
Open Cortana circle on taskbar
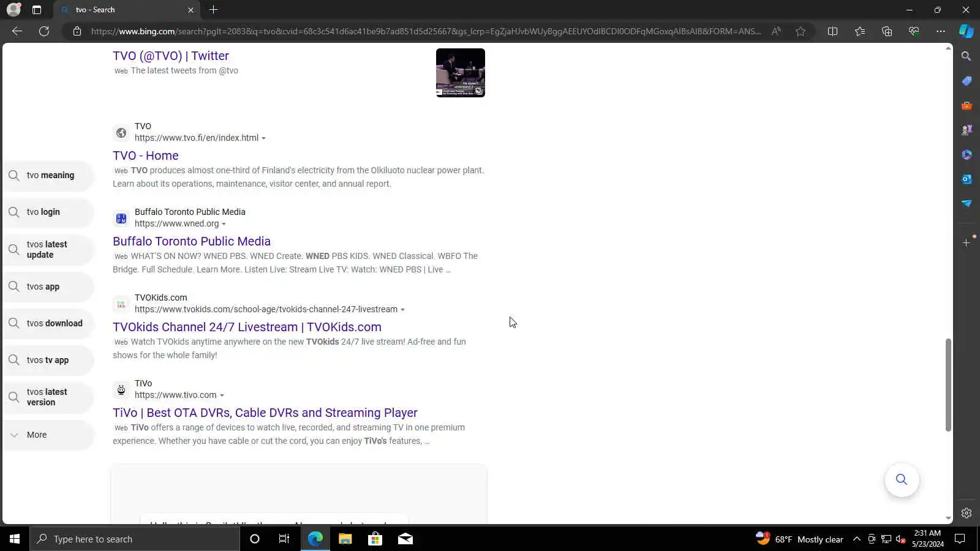pyautogui.click(x=255, y=539)
